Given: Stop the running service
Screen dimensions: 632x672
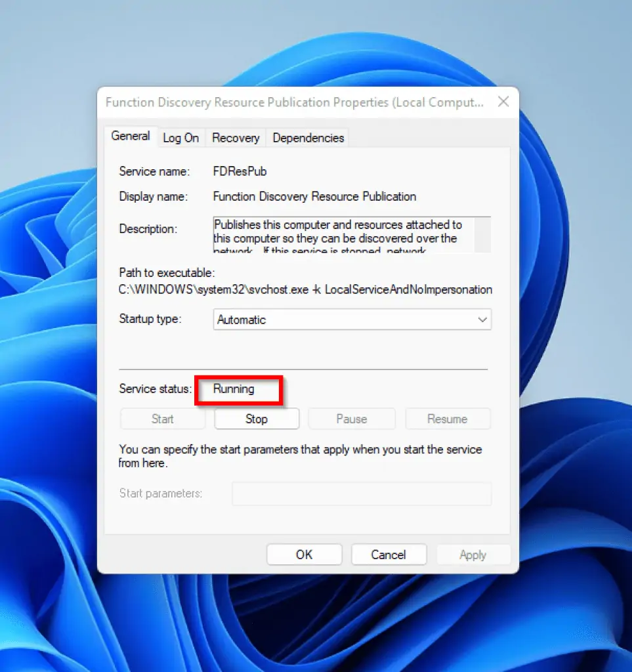Looking at the screenshot, I should click(x=257, y=419).
